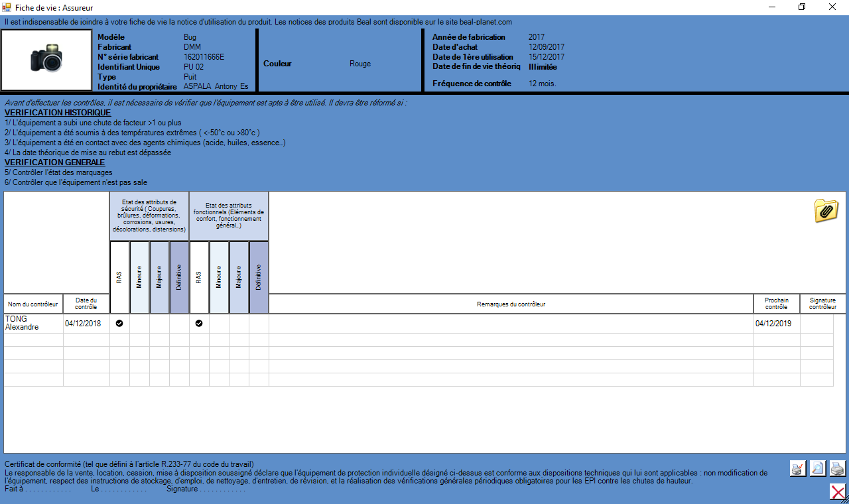Click the camera photo placeholder image
Viewport: 849px width, 504px height.
click(46, 60)
